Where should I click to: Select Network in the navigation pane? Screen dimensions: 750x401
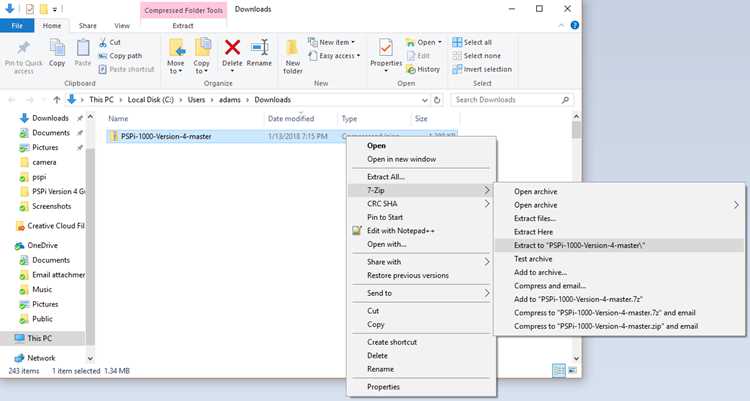tap(41, 358)
